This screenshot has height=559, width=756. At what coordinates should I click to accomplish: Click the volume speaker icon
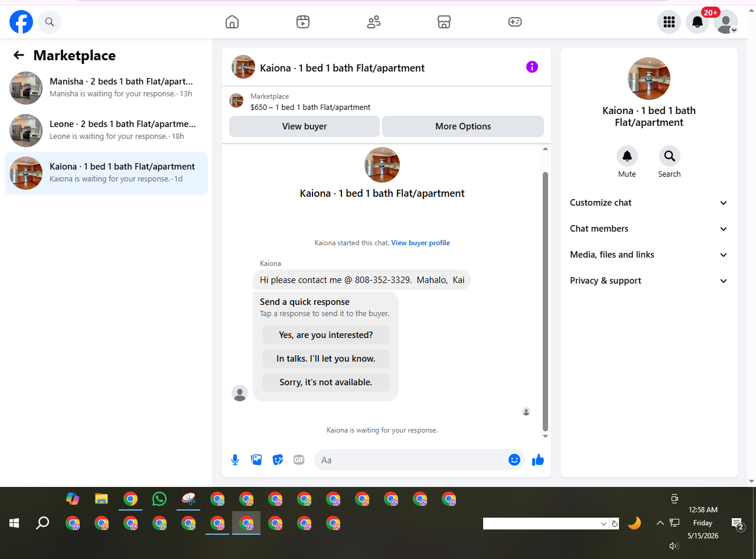point(674,546)
